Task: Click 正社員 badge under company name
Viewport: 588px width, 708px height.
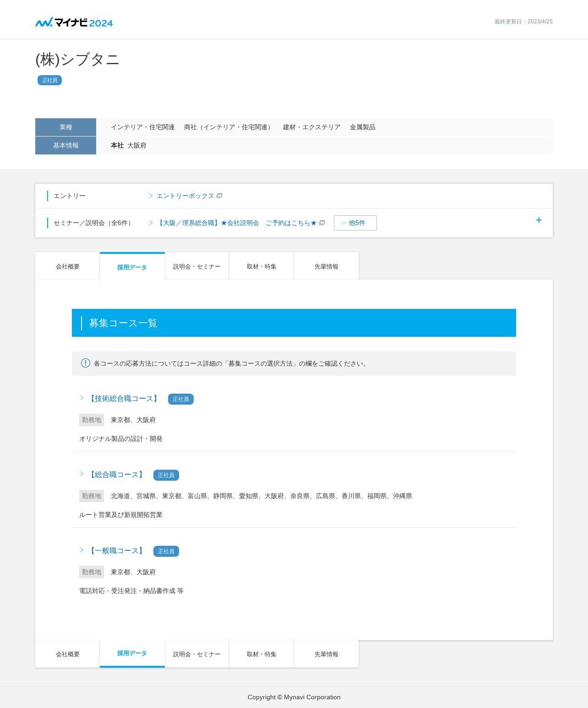Action: tap(49, 80)
